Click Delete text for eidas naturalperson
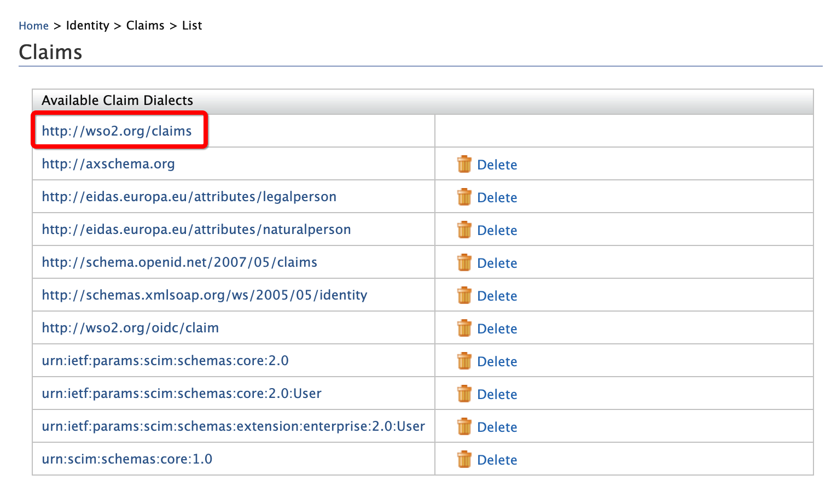This screenshot has width=837, height=504. [497, 230]
